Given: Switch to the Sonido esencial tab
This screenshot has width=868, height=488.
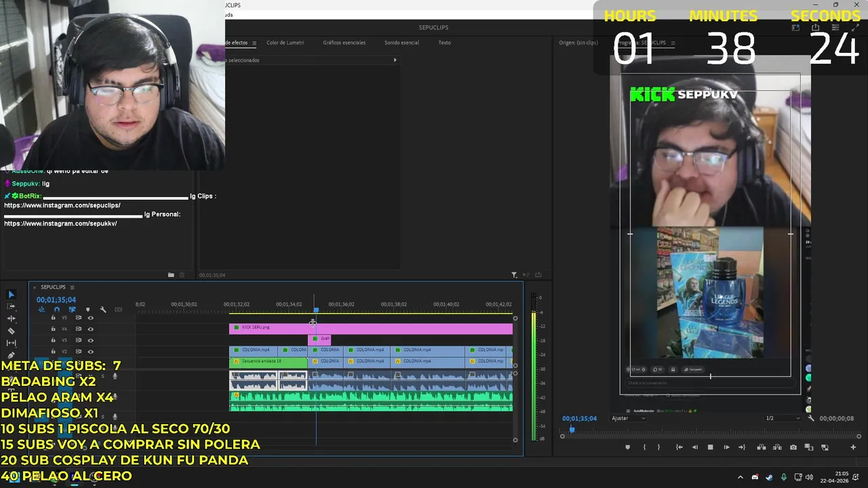Looking at the screenshot, I should (401, 43).
